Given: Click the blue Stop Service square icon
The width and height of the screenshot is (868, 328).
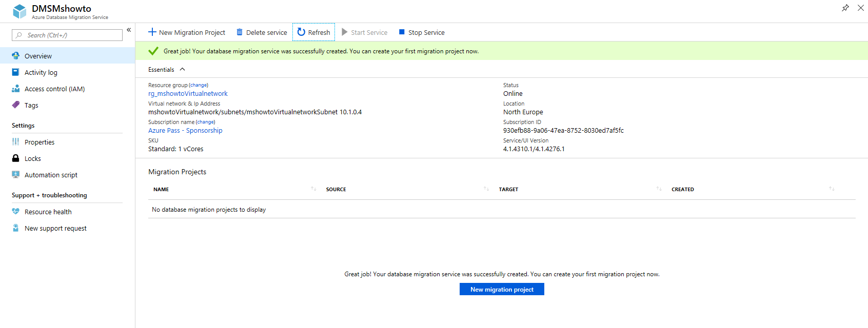Looking at the screenshot, I should pos(402,32).
